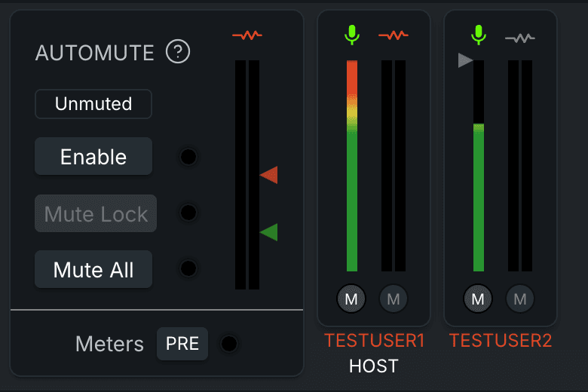This screenshot has height=392, width=588.
Task: Click the Meters label
Action: [x=109, y=344]
